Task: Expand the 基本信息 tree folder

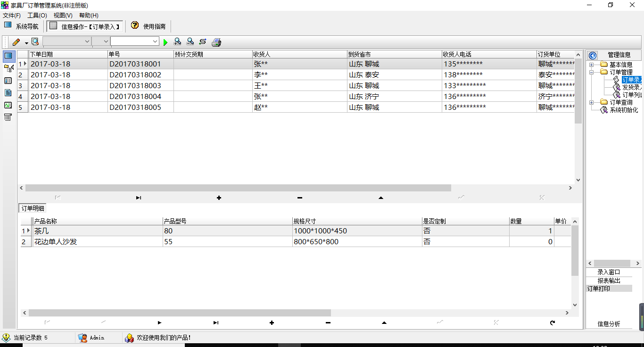Action: coord(592,65)
